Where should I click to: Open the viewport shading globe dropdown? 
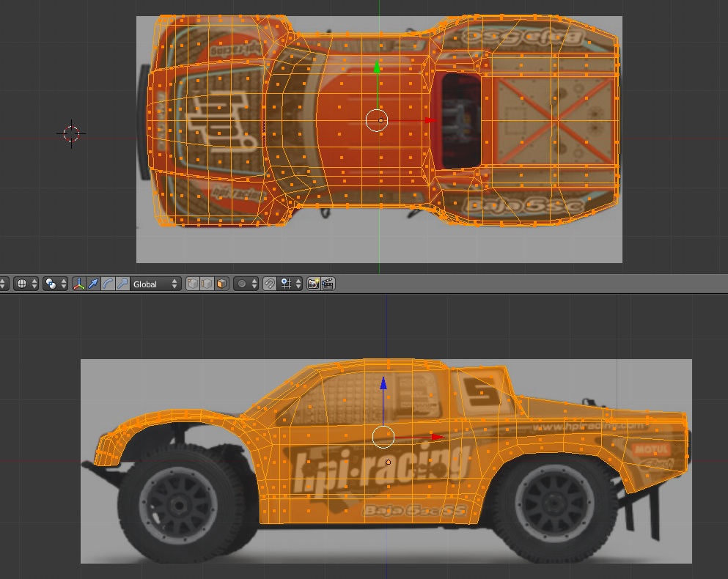pos(26,284)
